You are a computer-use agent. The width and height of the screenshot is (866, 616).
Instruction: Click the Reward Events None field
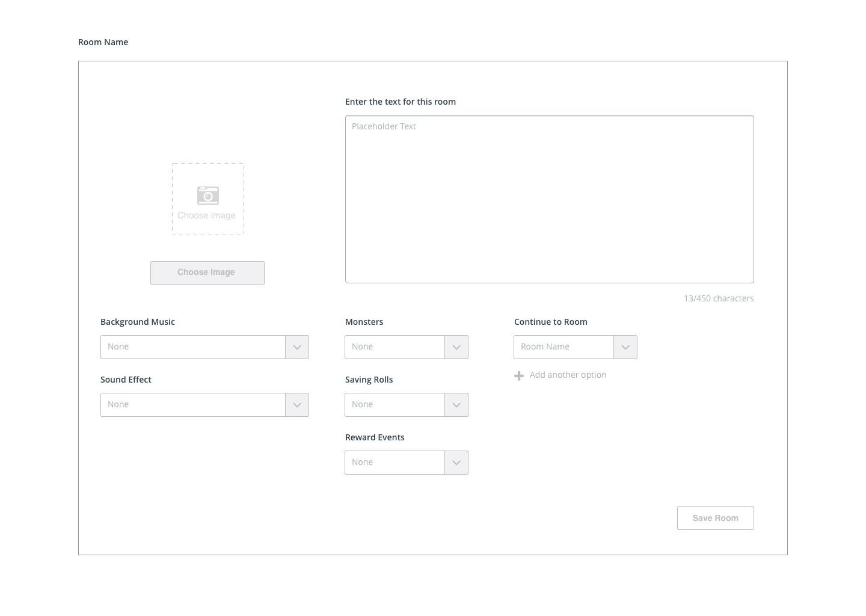click(x=395, y=463)
